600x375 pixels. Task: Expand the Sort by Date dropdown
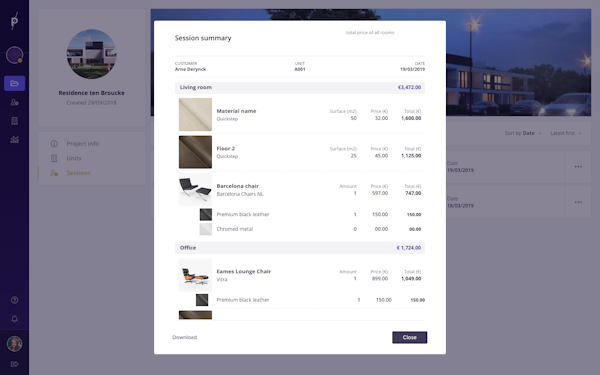click(523, 133)
